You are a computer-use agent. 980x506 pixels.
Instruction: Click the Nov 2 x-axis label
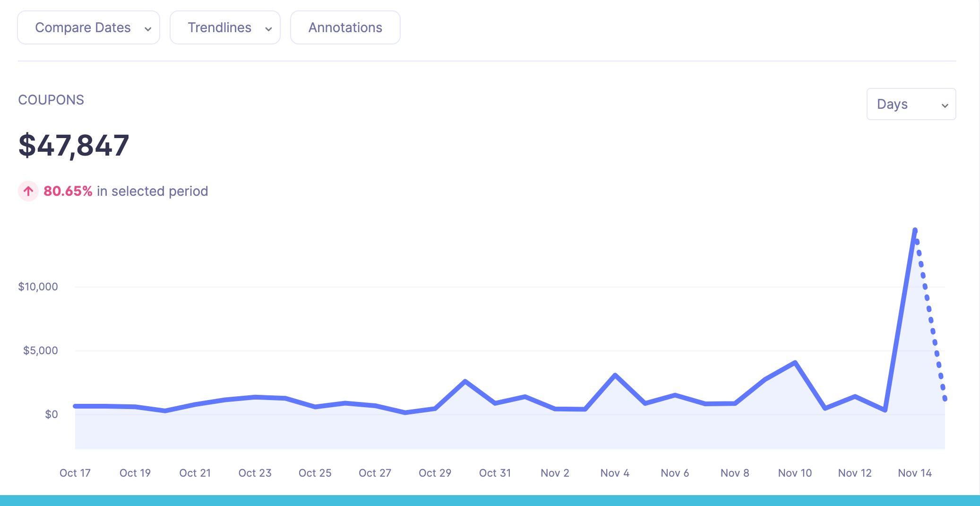555,473
